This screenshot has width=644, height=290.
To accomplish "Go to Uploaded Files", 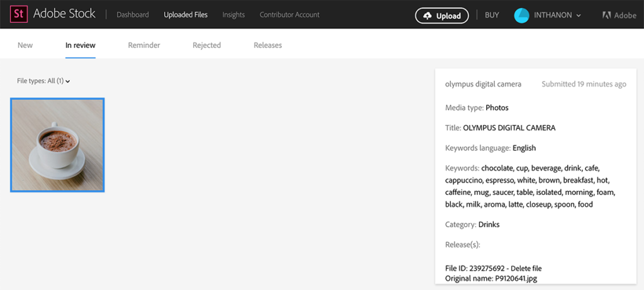I will pos(186,14).
